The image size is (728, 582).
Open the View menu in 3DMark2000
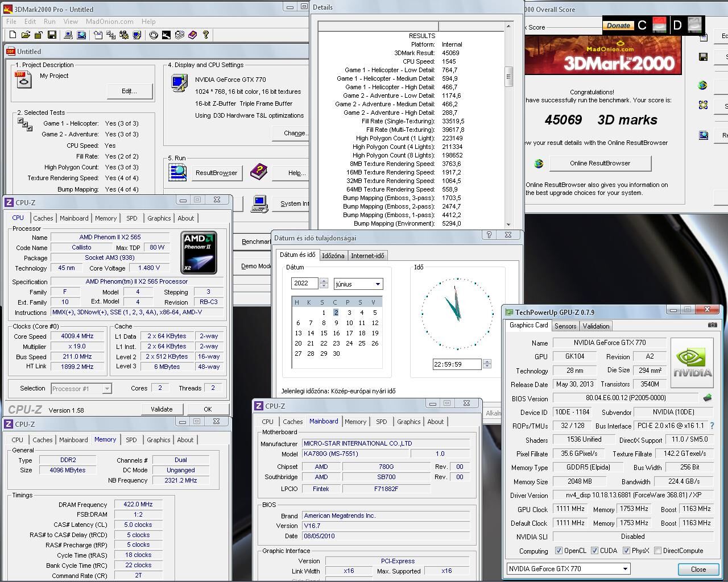(x=71, y=22)
